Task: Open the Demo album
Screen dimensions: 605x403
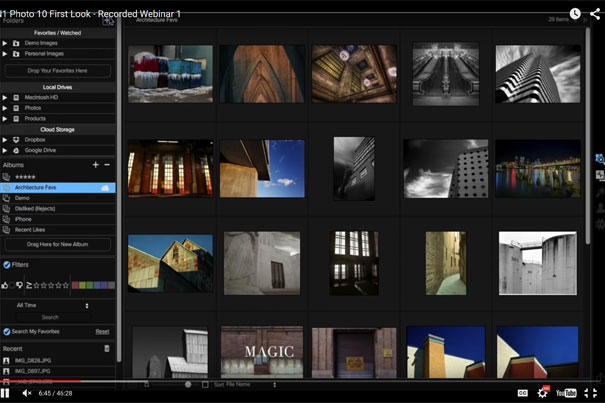Action: point(58,198)
